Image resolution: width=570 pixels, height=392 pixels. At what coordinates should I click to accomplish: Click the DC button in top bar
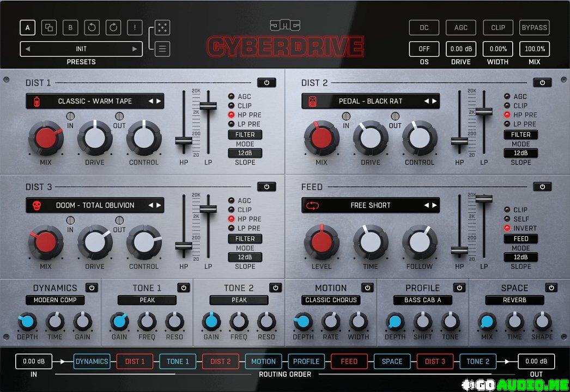coord(424,27)
